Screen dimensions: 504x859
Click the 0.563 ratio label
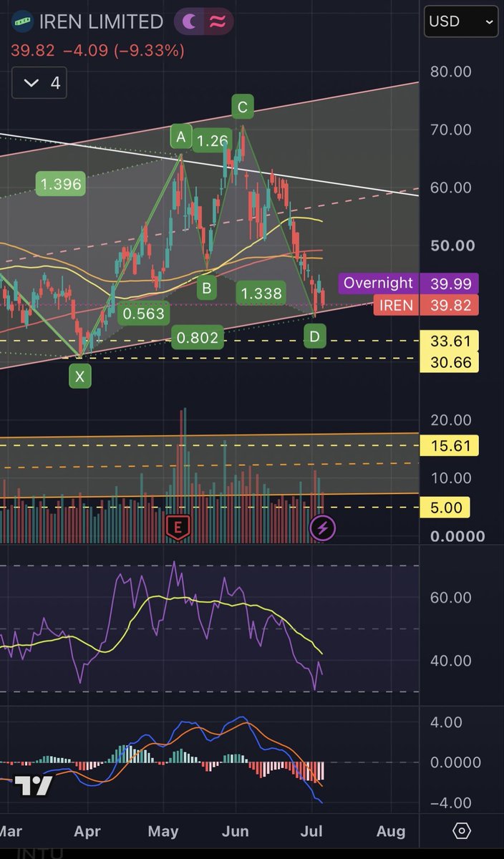143,314
